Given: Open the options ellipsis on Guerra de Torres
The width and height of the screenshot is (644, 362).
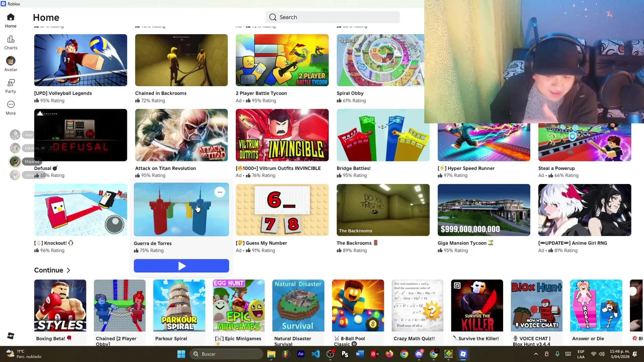Looking at the screenshot, I should click(x=219, y=192).
